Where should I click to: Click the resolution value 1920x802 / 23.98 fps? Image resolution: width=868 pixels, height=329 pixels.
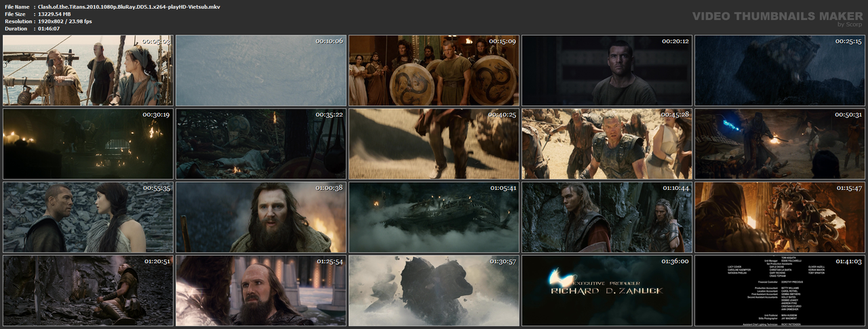(65, 21)
